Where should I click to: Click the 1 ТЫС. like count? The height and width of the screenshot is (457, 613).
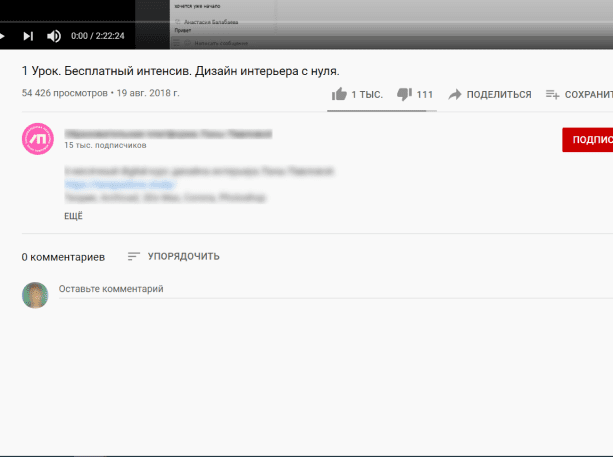pos(367,95)
